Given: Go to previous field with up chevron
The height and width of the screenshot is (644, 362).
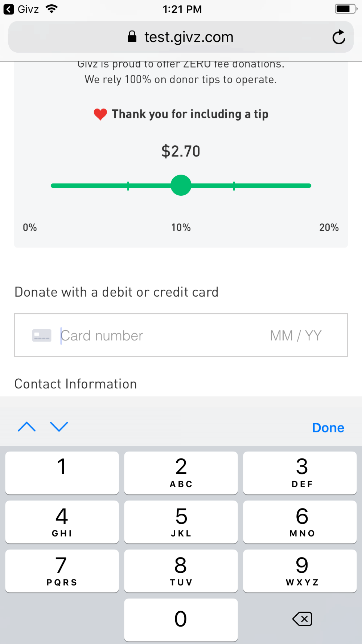Looking at the screenshot, I should [27, 427].
